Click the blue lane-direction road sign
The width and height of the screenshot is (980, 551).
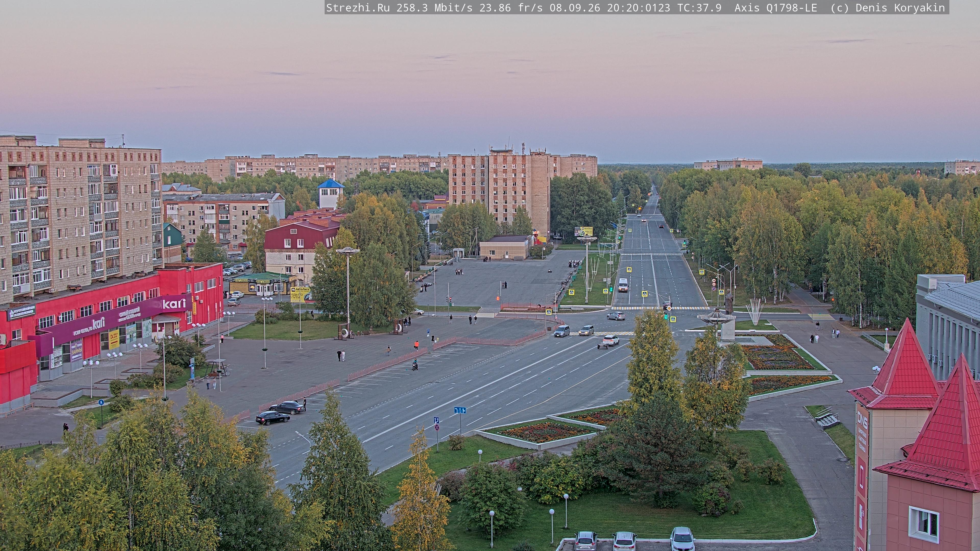460,410
